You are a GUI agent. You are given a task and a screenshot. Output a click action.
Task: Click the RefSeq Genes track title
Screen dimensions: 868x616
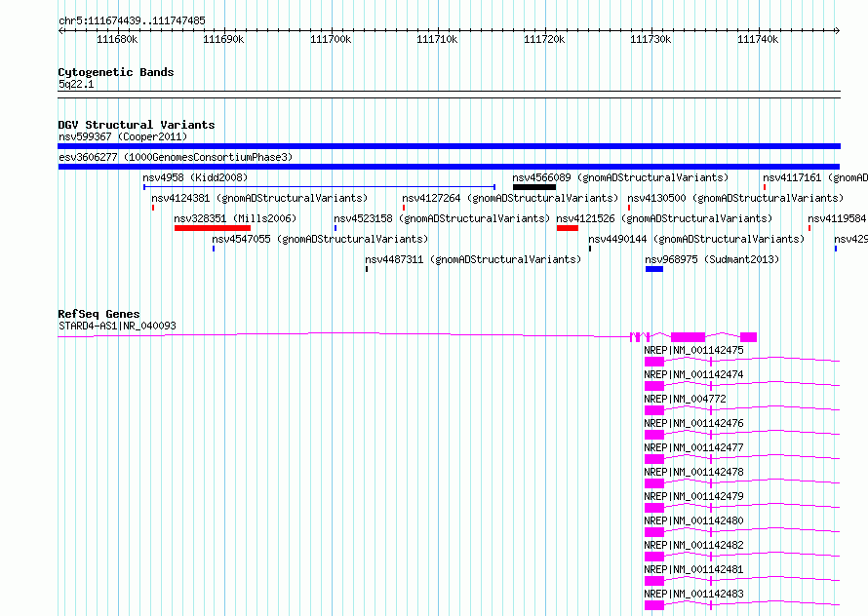99,314
